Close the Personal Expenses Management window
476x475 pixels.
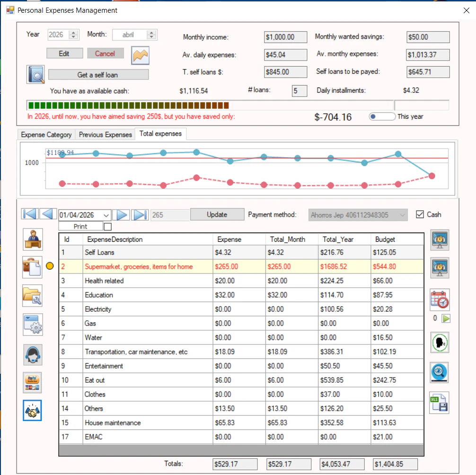(467, 10)
